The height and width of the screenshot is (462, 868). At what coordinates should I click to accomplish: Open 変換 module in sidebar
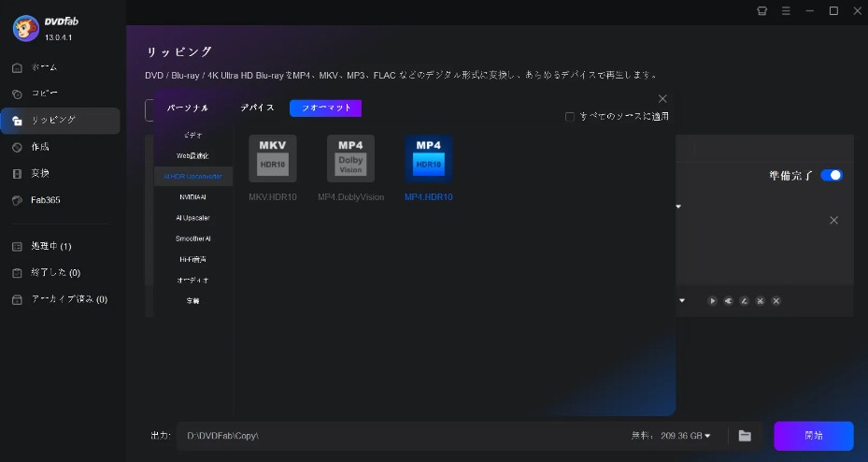pos(61,173)
